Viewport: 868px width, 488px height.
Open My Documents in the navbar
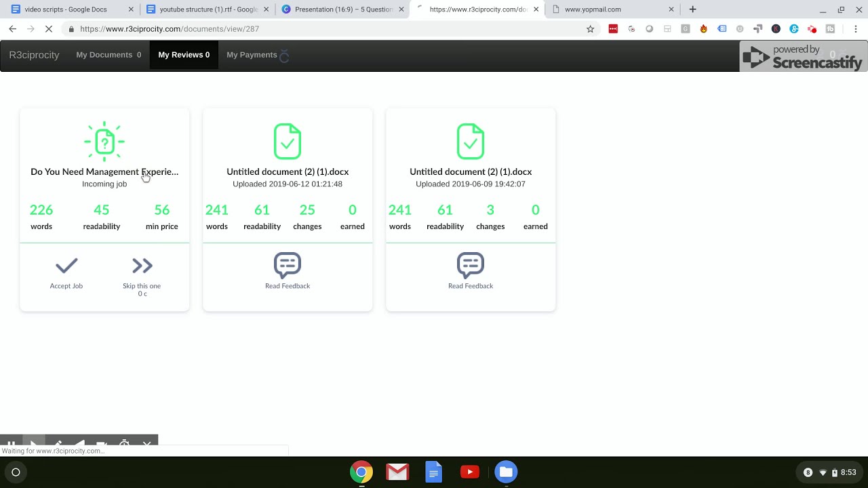coord(108,55)
